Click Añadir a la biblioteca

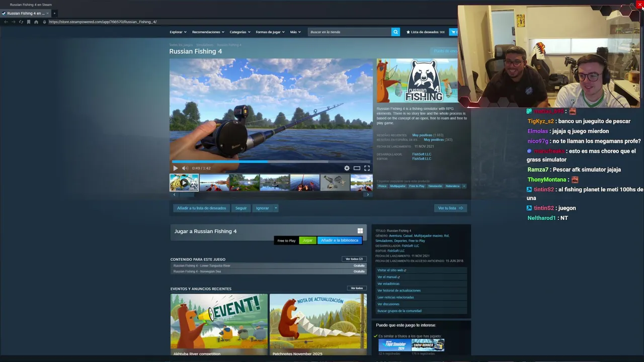click(340, 240)
